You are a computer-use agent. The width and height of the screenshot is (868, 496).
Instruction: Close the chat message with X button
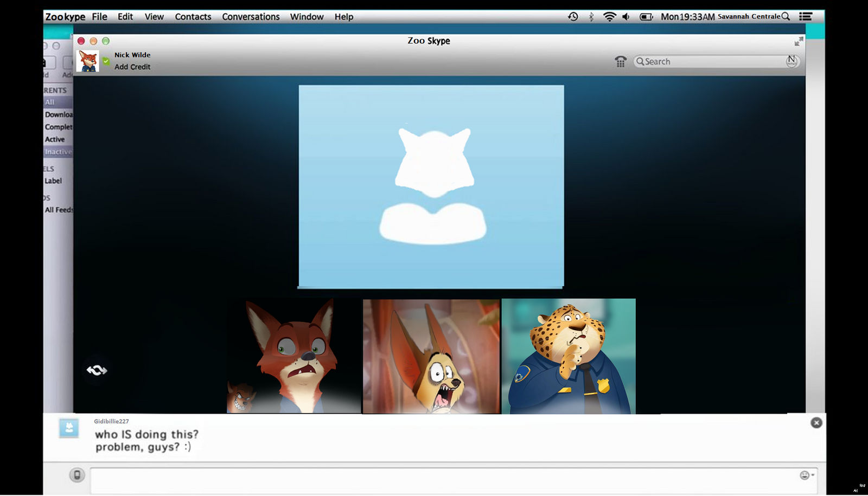pyautogui.click(x=816, y=423)
